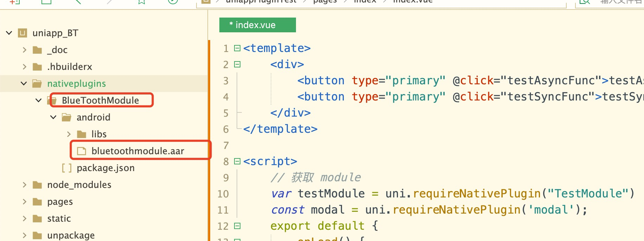Click the libs folder icon
Image resolution: width=644 pixels, height=241 pixels.
[82, 134]
